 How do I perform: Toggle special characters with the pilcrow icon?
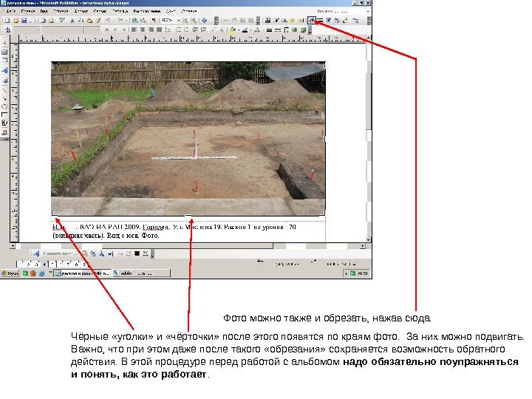pos(154,21)
